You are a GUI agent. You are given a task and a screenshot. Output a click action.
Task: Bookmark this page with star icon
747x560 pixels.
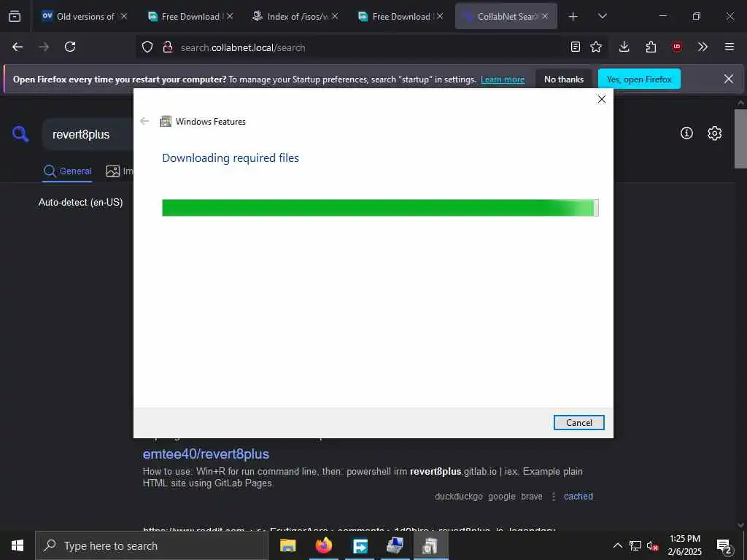pos(596,47)
